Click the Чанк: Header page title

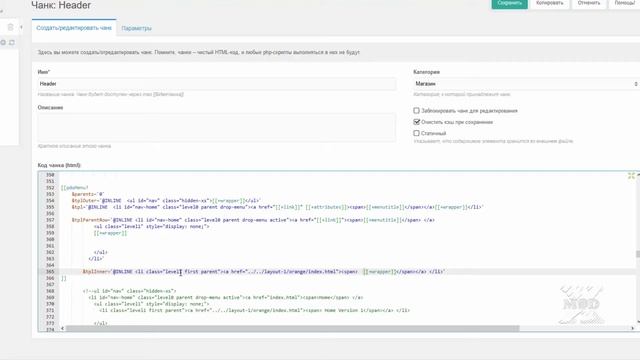pos(61,5)
